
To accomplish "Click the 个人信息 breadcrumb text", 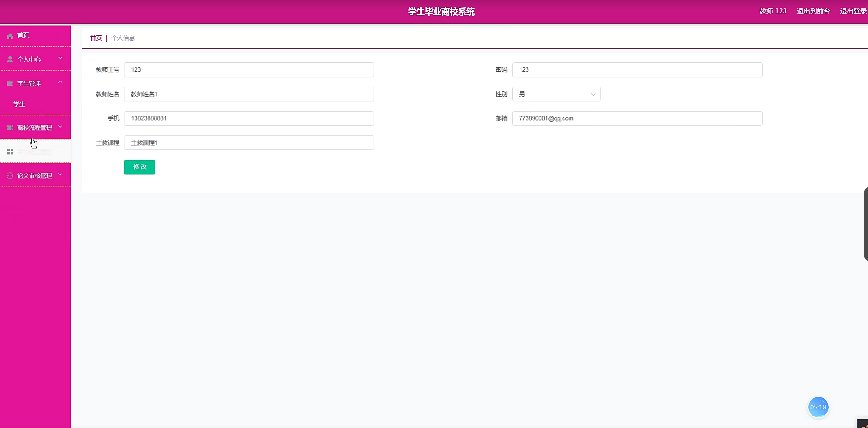I will pyautogui.click(x=123, y=38).
